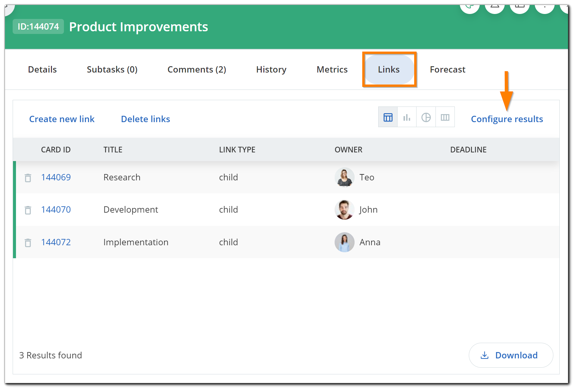The height and width of the screenshot is (392, 577).
Task: Click trash icon for card 144069
Action: (28, 178)
